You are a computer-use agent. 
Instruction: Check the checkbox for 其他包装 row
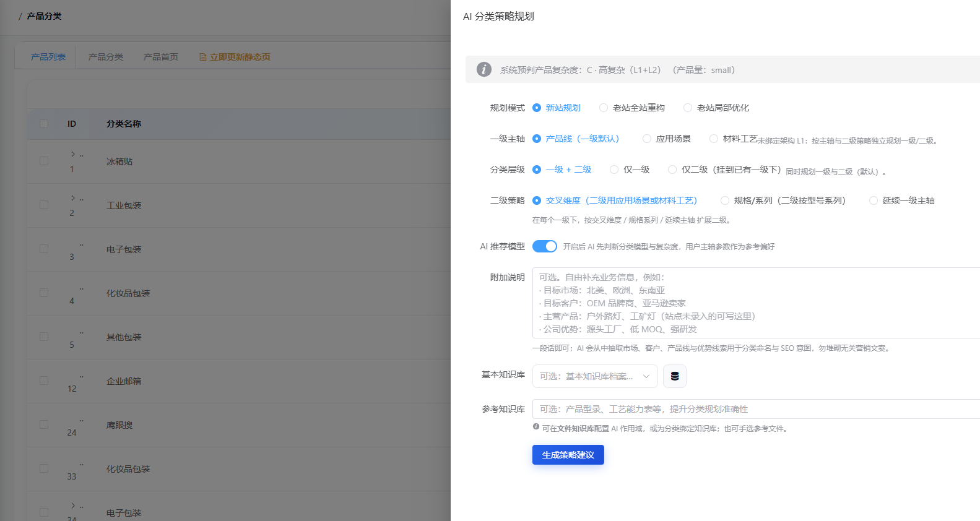(44, 337)
